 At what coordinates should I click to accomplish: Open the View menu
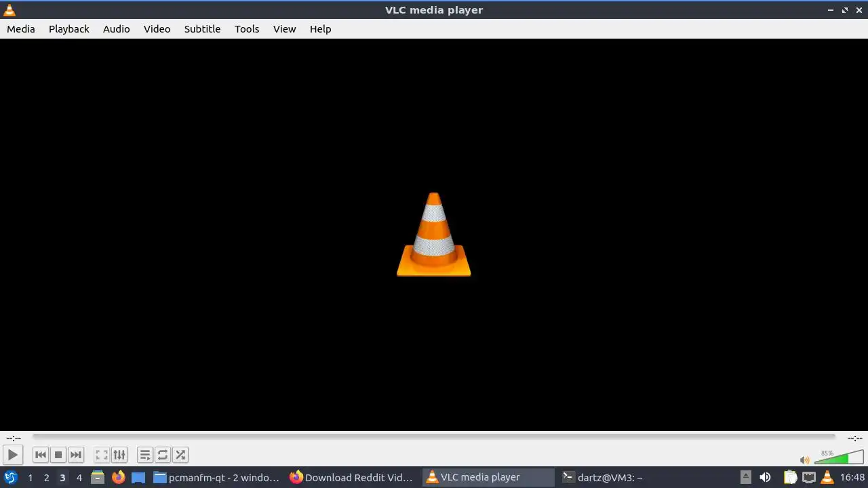284,28
